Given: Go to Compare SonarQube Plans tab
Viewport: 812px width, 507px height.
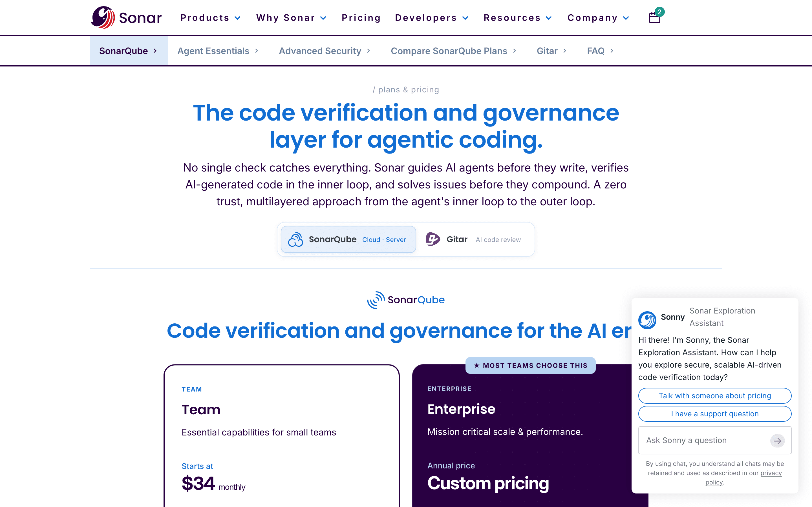Looking at the screenshot, I should pos(453,51).
